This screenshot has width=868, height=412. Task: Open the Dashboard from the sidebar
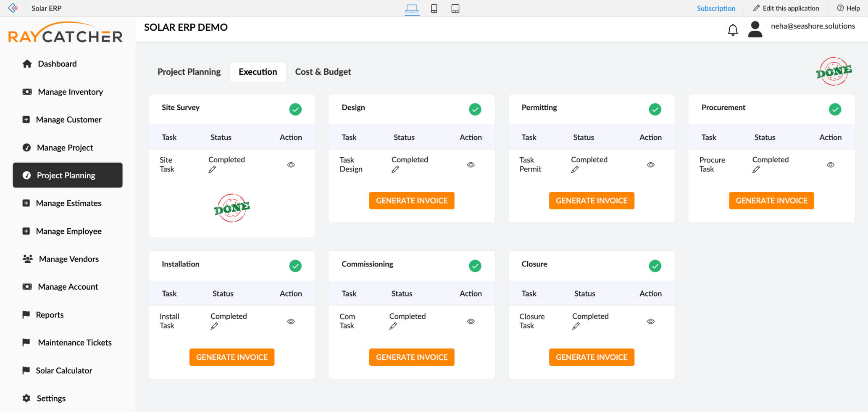[57, 63]
